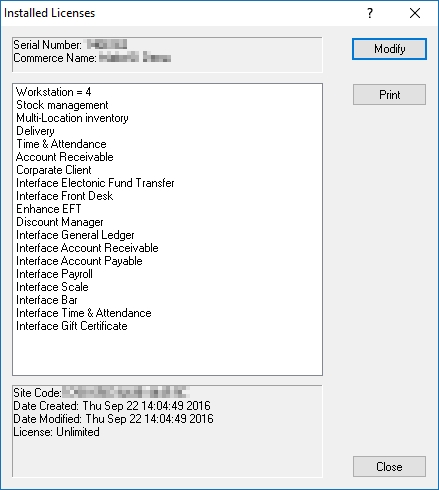The width and height of the screenshot is (439, 490).
Task: Select the Account Receivable entry
Action: click(65, 157)
